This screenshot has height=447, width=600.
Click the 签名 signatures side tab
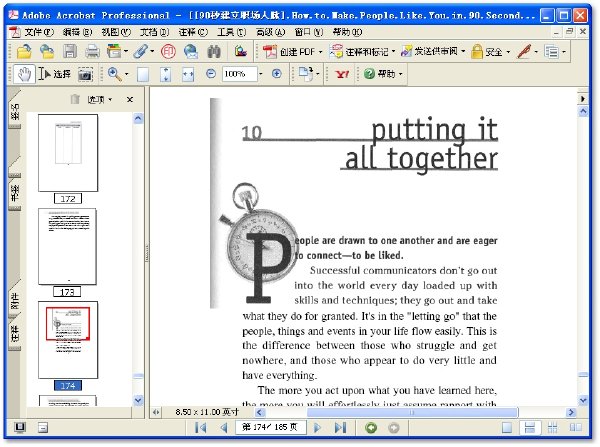(x=15, y=112)
